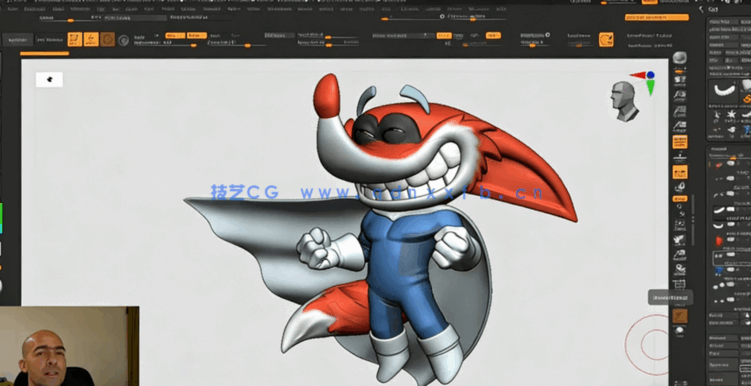This screenshot has height=386, width=751.
Task: Click the gray head view-orientation widget
Action: (x=624, y=101)
